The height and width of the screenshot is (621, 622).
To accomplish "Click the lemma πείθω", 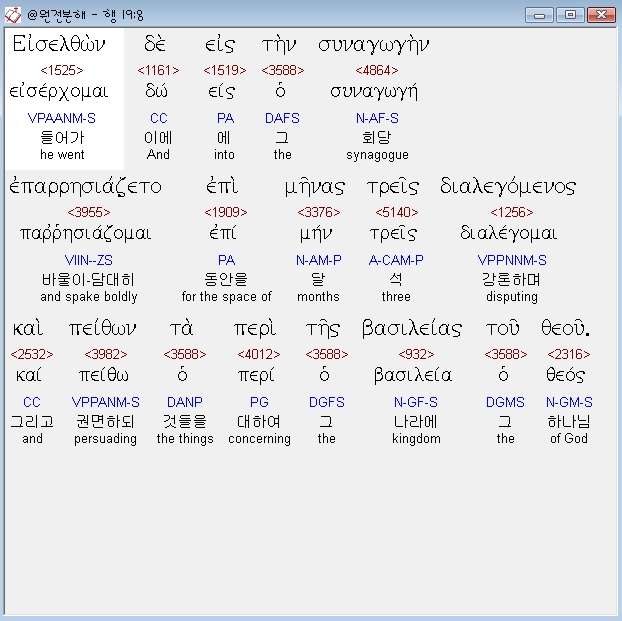I will pos(105,376).
